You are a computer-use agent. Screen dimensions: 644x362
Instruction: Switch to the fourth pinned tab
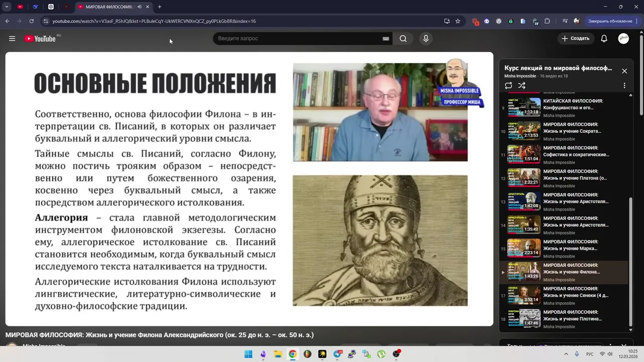[66, 7]
